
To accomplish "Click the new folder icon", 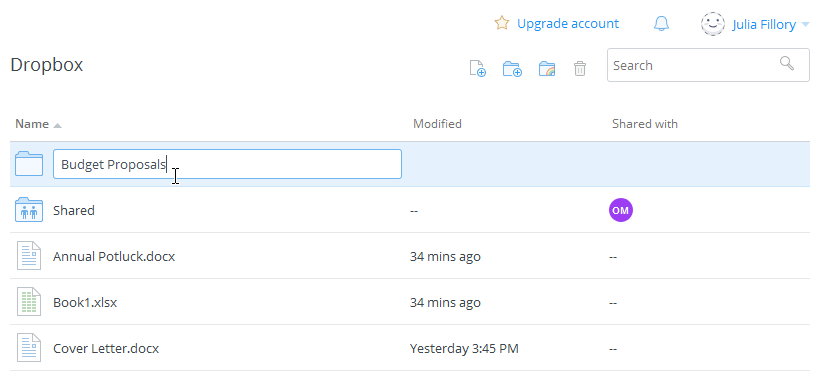I will 512,68.
